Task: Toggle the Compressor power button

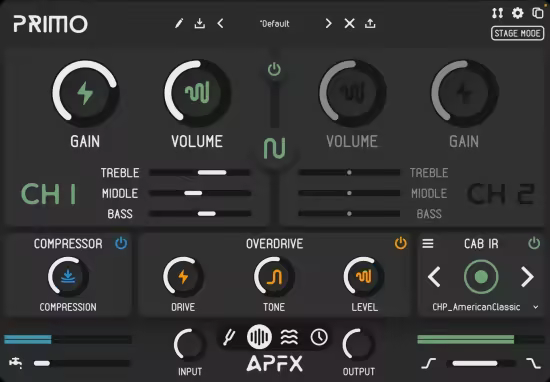Action: pyautogui.click(x=121, y=243)
